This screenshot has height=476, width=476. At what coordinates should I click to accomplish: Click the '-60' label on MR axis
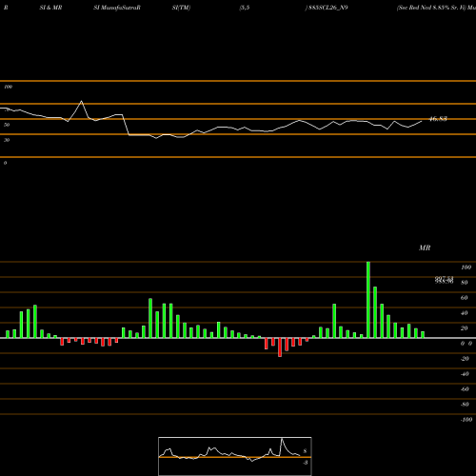point(465,389)
